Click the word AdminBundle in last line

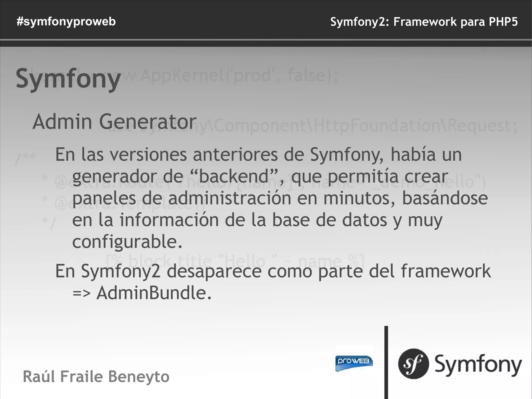tap(154, 293)
